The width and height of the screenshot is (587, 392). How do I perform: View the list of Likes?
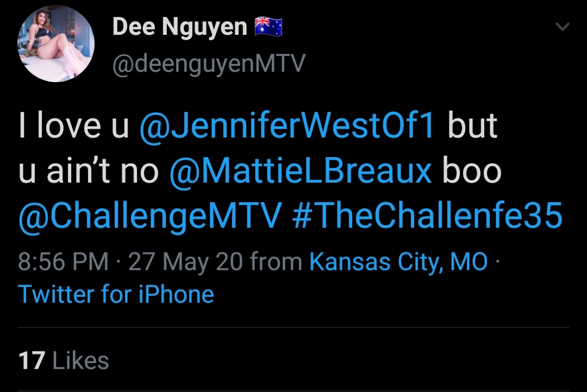(x=64, y=360)
